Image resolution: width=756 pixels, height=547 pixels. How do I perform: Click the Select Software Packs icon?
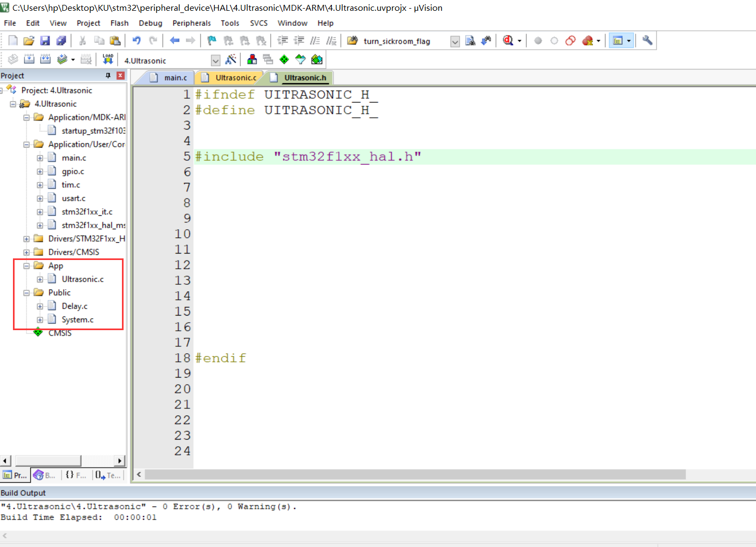click(301, 59)
